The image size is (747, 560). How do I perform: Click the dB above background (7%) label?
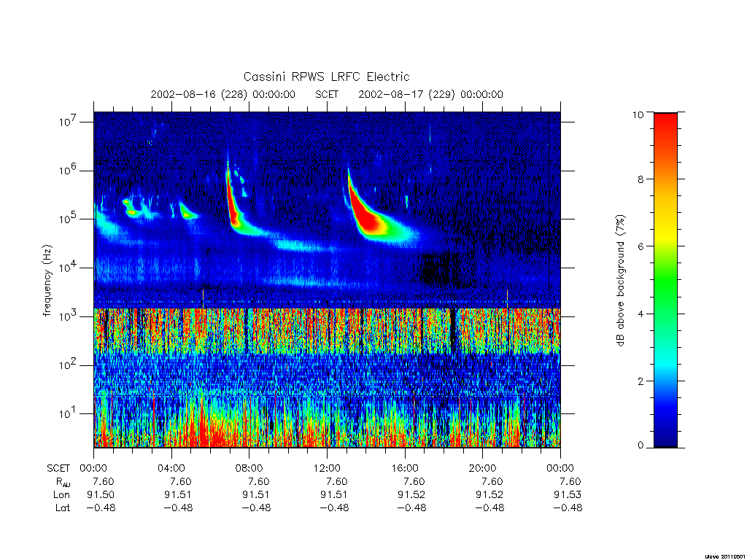(620, 281)
